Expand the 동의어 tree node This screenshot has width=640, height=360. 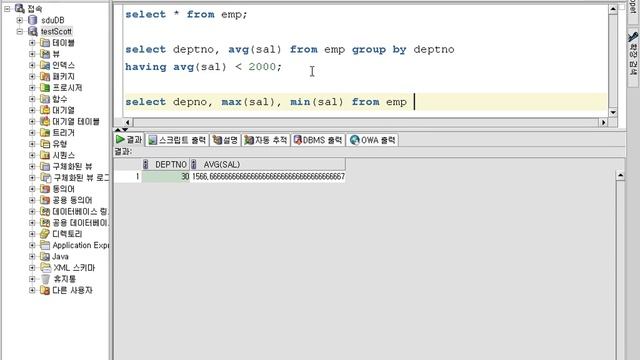pyautogui.click(x=32, y=189)
